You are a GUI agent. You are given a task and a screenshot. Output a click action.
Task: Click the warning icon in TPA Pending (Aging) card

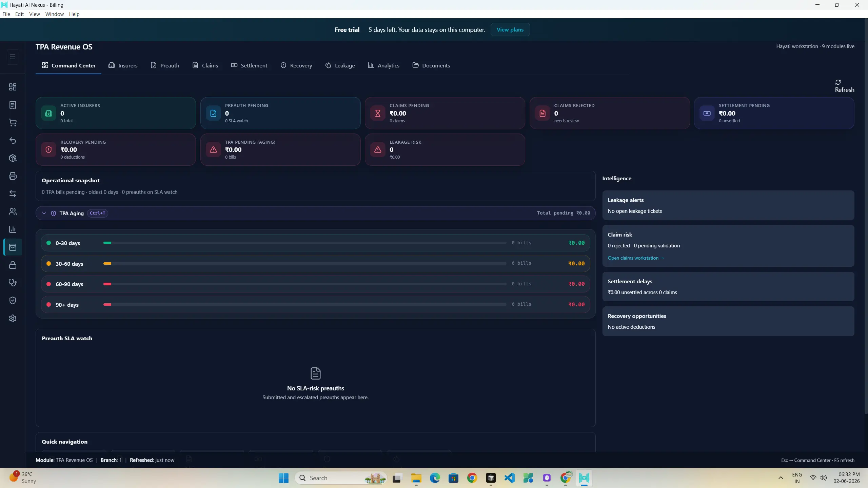[213, 149]
